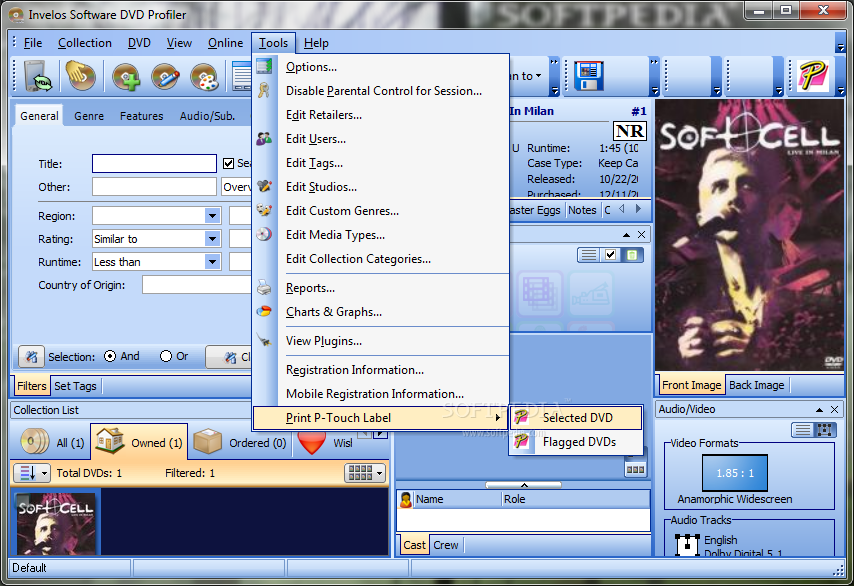The height and width of the screenshot is (586, 854).
Task: Click the Edit Users icon in menu
Action: (x=264, y=139)
